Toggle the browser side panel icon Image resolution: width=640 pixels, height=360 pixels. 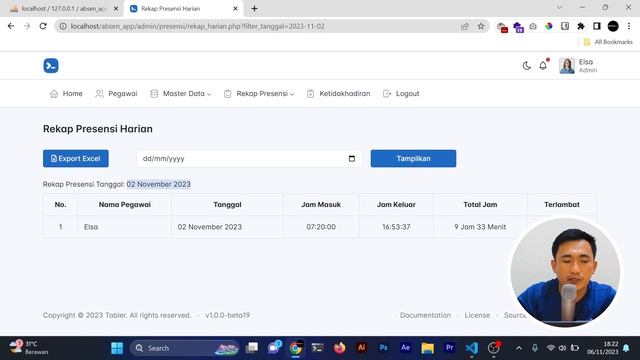click(596, 26)
